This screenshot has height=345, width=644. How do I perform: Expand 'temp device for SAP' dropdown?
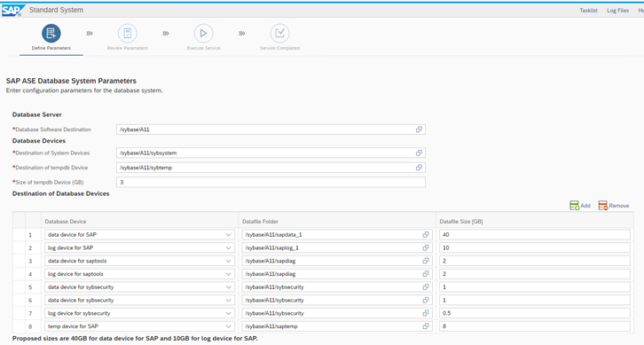(228, 326)
